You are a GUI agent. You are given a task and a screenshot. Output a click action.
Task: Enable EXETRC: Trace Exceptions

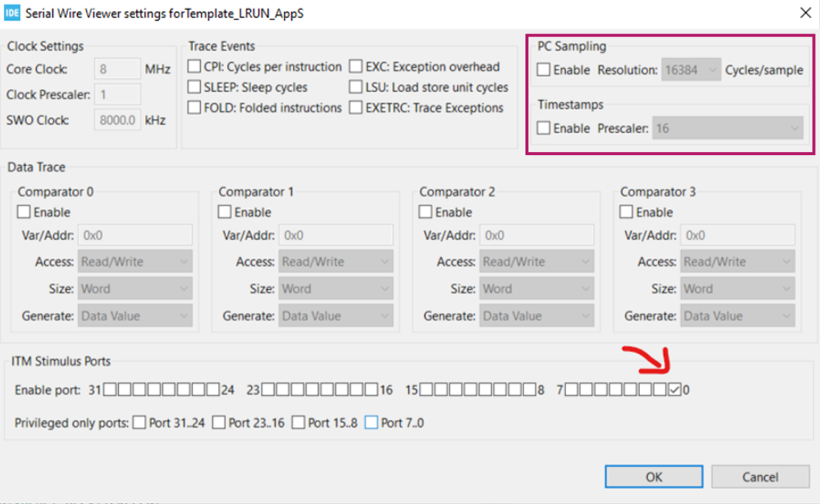click(x=356, y=108)
